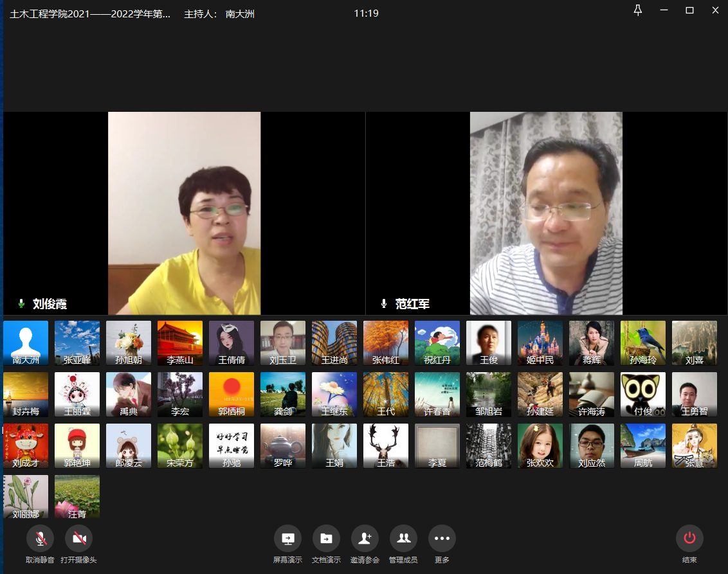Select participant 付俊's cartoon cat avatar
728x574 pixels.
(x=643, y=394)
